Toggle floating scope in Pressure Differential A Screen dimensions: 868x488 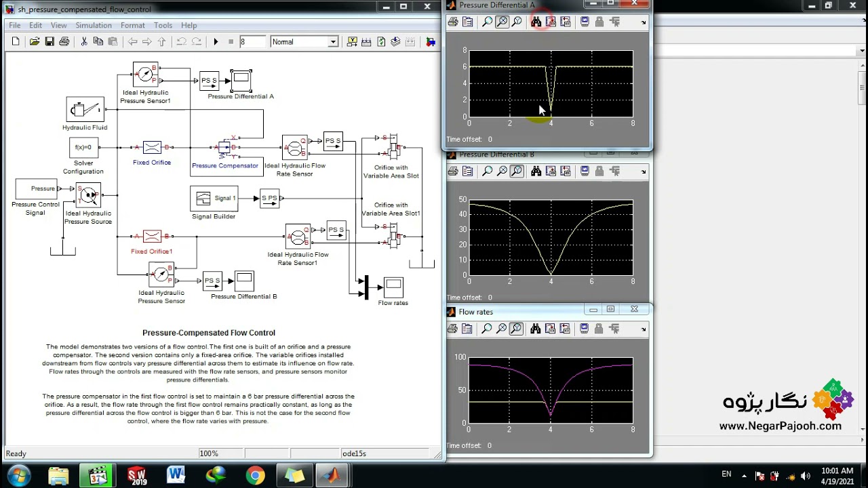(585, 22)
